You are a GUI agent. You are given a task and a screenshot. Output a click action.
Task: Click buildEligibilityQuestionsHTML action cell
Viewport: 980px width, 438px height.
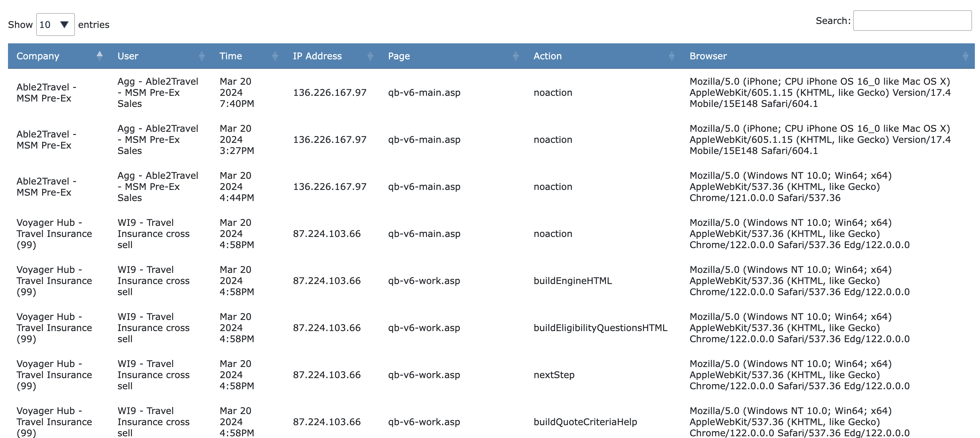[x=600, y=328]
